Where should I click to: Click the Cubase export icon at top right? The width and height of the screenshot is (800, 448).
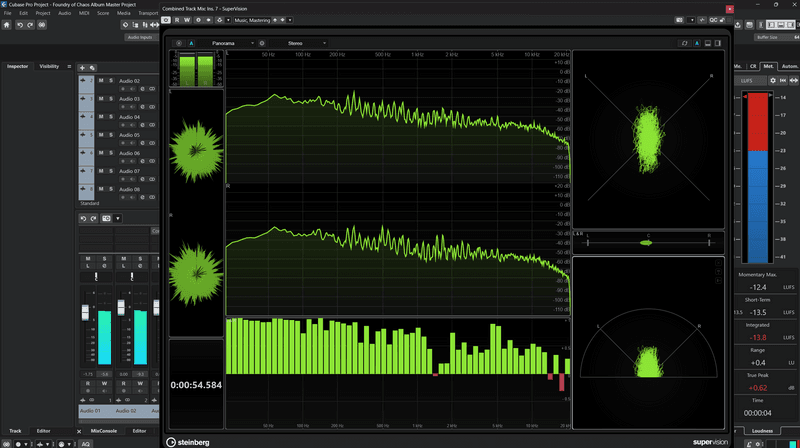738,24
